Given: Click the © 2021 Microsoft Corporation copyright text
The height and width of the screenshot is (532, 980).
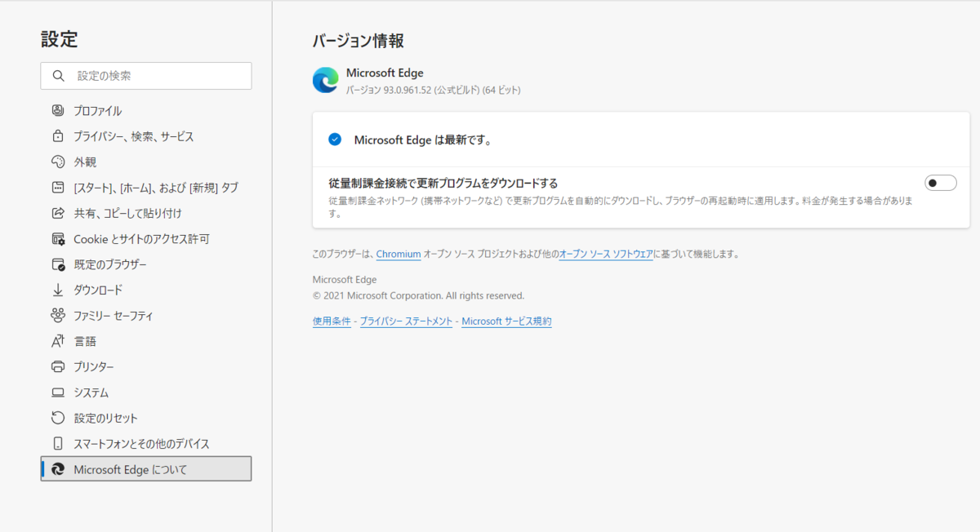Looking at the screenshot, I should click(418, 295).
